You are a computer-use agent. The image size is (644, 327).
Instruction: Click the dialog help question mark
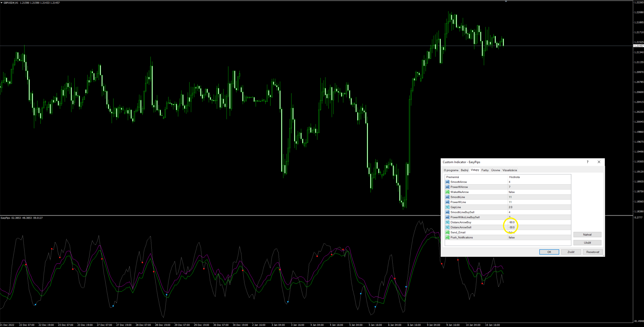587,162
